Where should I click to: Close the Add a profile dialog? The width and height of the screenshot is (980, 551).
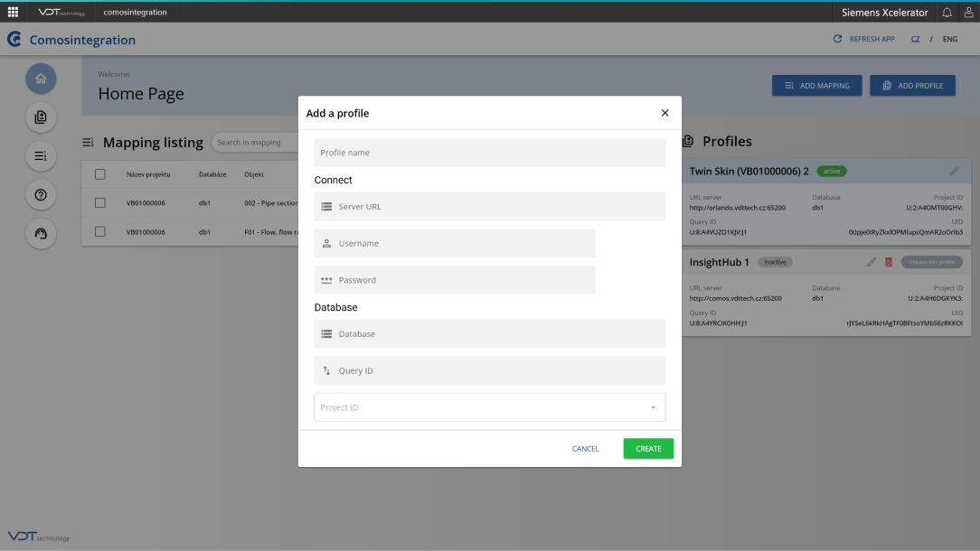click(664, 113)
